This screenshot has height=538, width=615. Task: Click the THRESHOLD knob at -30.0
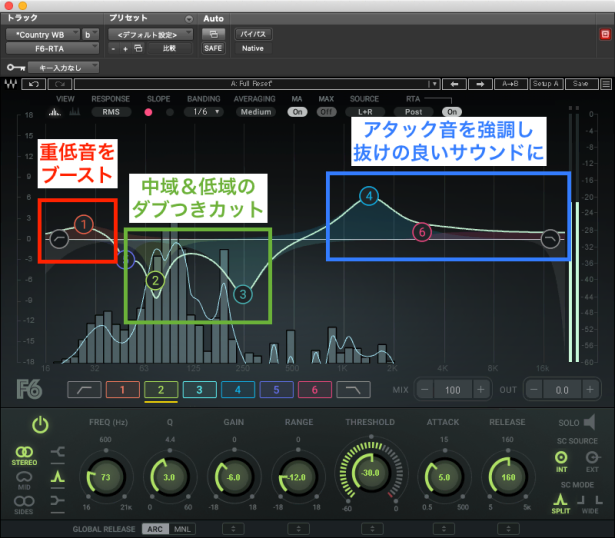pos(371,473)
